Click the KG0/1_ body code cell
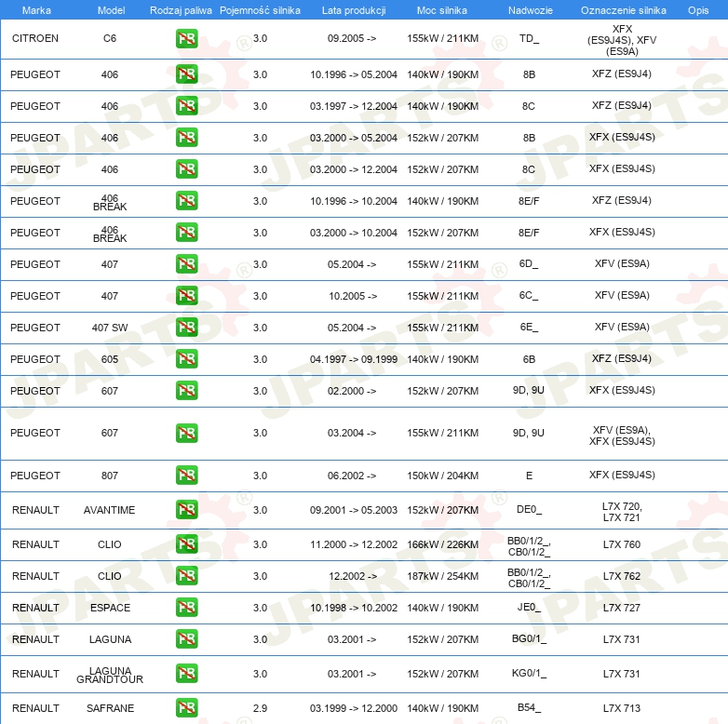 click(x=529, y=674)
